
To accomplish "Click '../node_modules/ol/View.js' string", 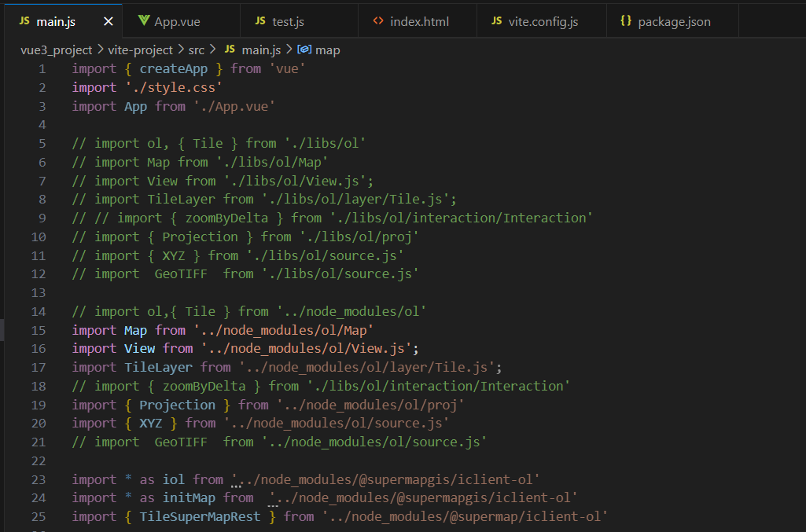I will click(306, 349).
